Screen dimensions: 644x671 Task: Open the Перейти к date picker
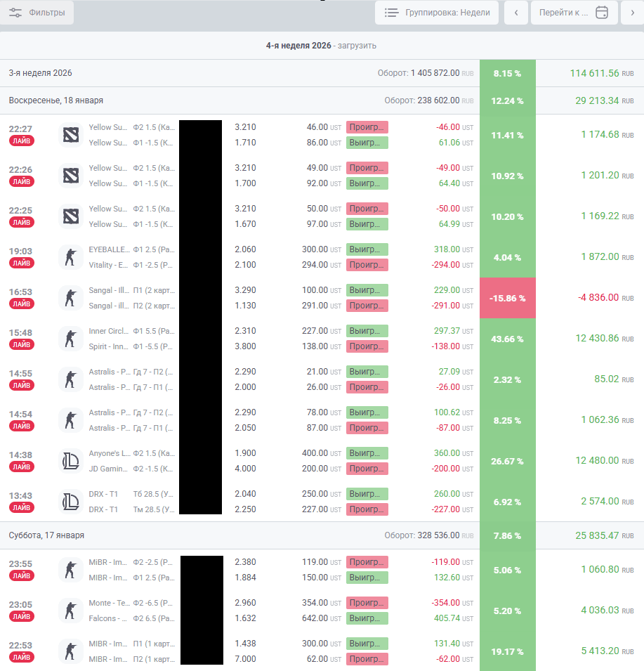573,13
